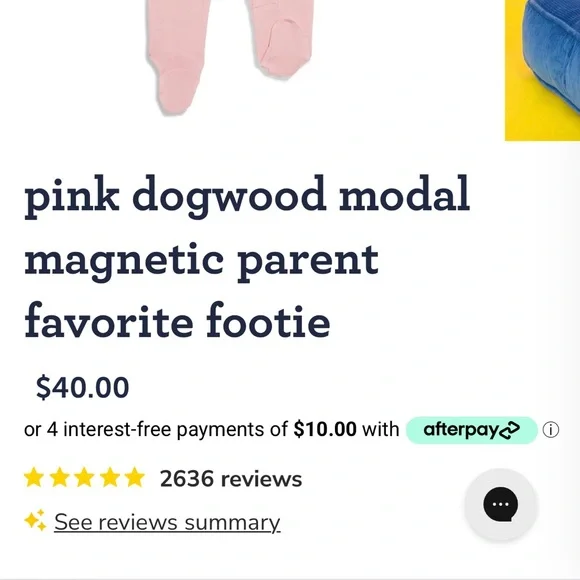Click the fifth yellow rating star
The image size is (580, 580).
[x=135, y=477]
